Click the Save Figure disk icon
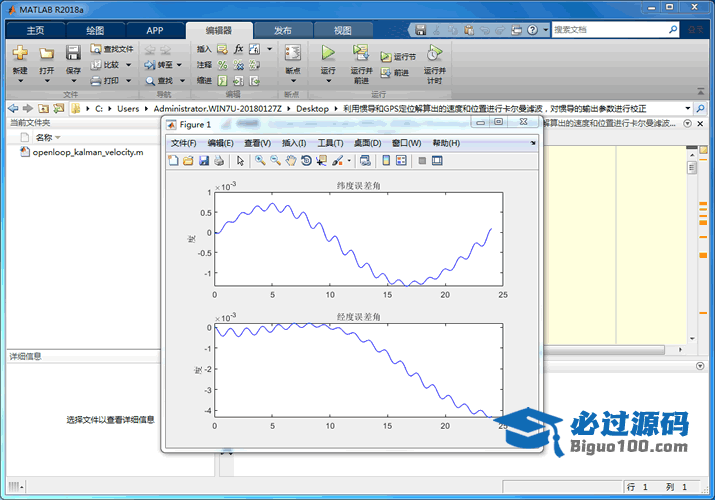The height and width of the screenshot is (500, 715). [204, 160]
